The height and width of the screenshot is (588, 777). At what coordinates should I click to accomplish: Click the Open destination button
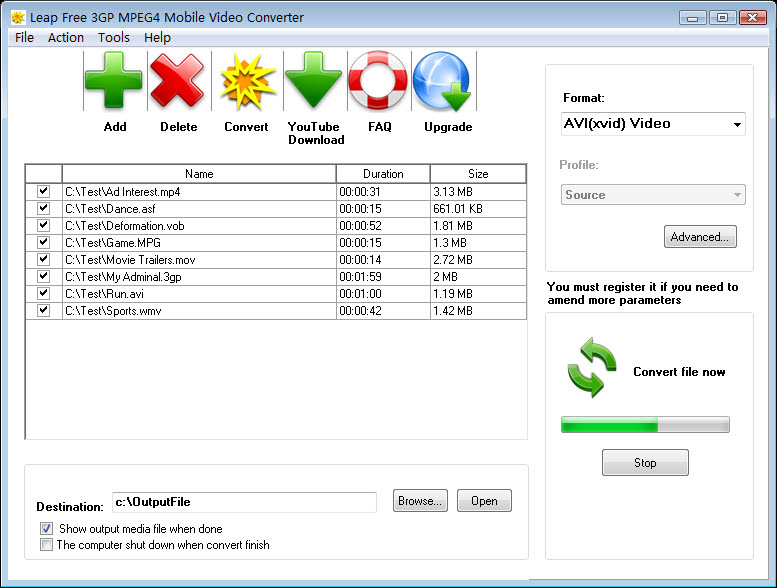click(484, 501)
